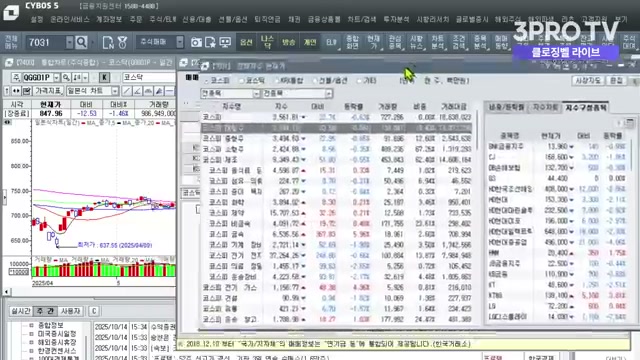Select the arc drawing tool
Screen dimensions: 640x360
point(148,91)
